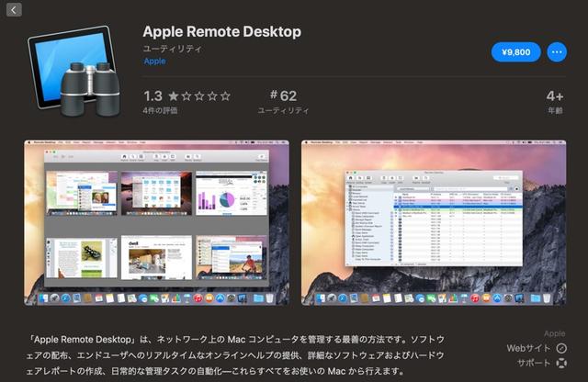Click the 1.3 star rating

click(187, 96)
